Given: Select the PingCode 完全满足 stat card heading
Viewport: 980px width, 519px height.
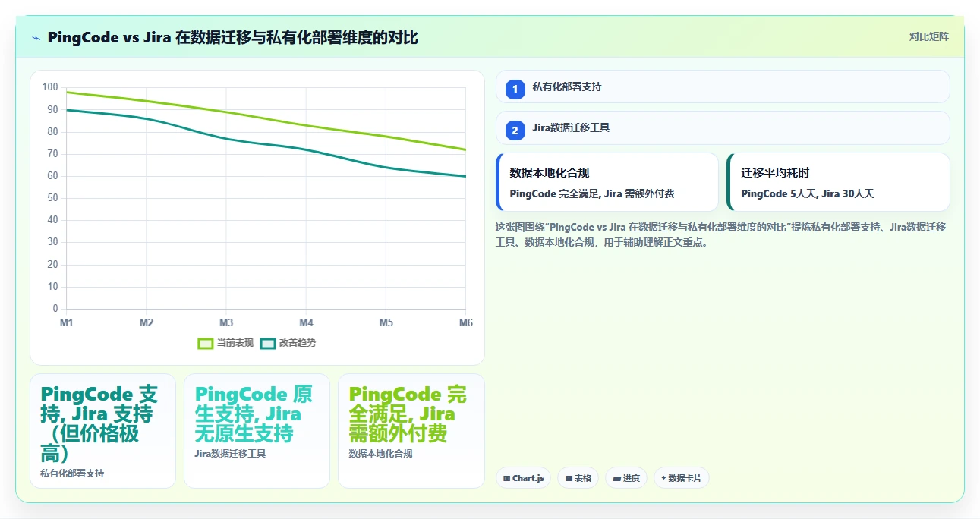Looking at the screenshot, I should tap(408, 414).
